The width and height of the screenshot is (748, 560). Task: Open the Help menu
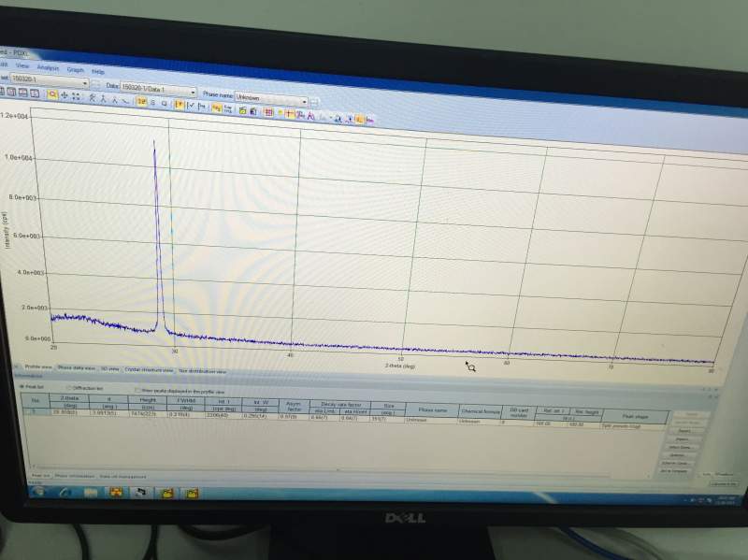[x=98, y=72]
